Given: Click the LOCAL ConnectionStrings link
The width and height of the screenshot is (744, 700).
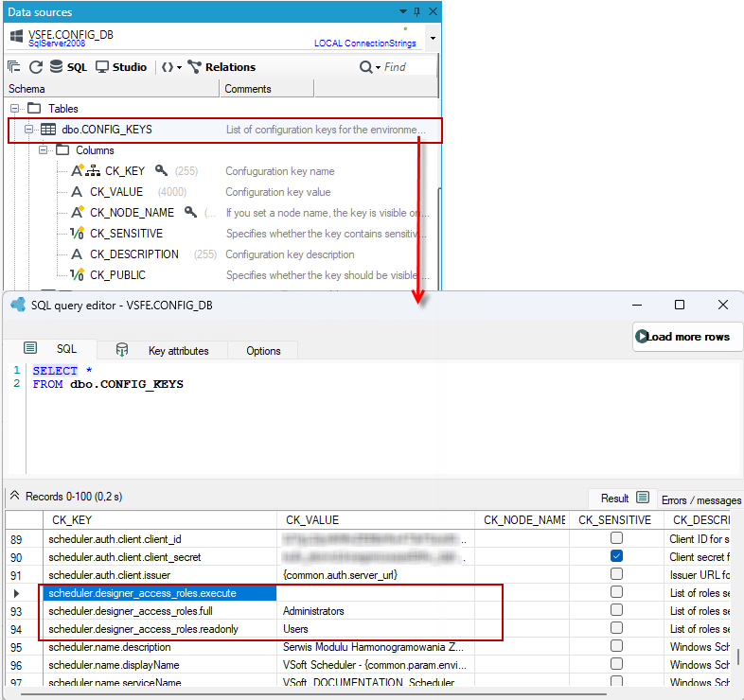Looking at the screenshot, I should tap(364, 44).
